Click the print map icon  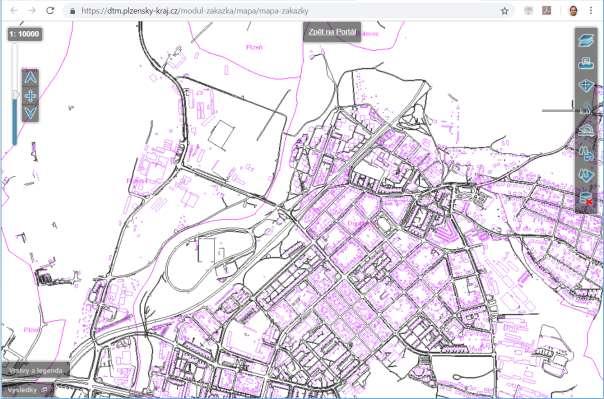tap(586, 63)
